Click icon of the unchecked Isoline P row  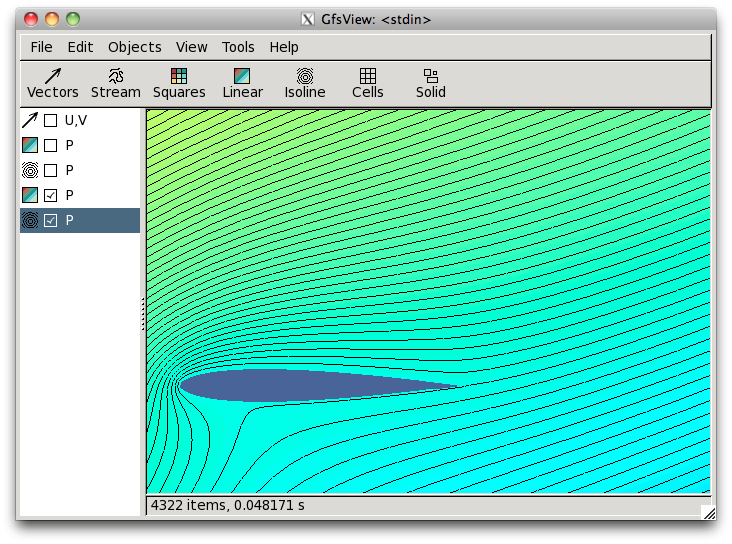(30, 170)
